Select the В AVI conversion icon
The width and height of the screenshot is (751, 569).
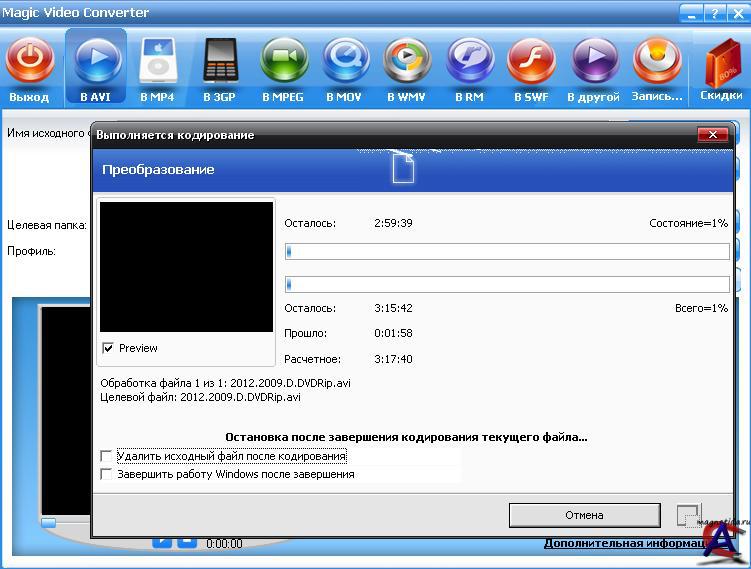click(x=96, y=60)
